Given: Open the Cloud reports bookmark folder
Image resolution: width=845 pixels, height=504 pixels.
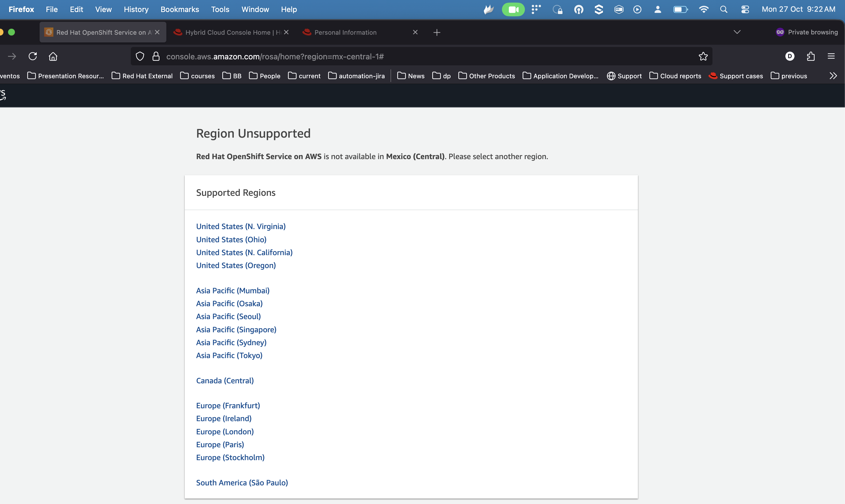Looking at the screenshot, I should [x=675, y=76].
